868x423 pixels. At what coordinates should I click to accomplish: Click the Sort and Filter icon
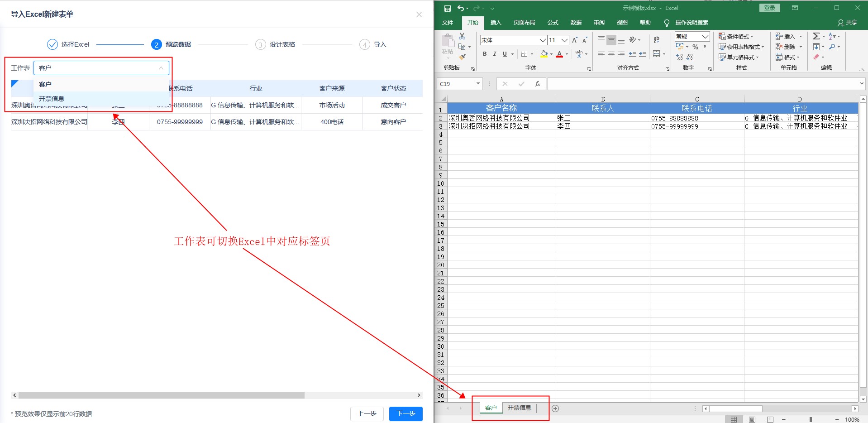[832, 36]
